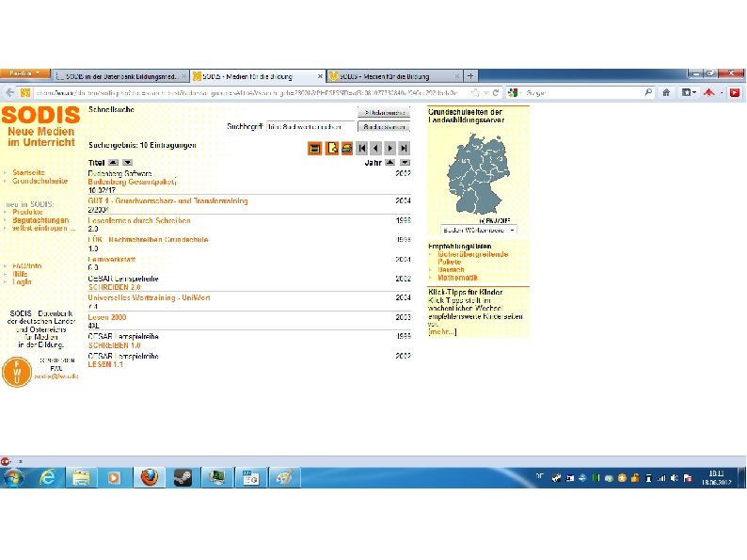The image size is (747, 560).
Task: Open Steam from the taskbar
Action: pyautogui.click(x=183, y=477)
